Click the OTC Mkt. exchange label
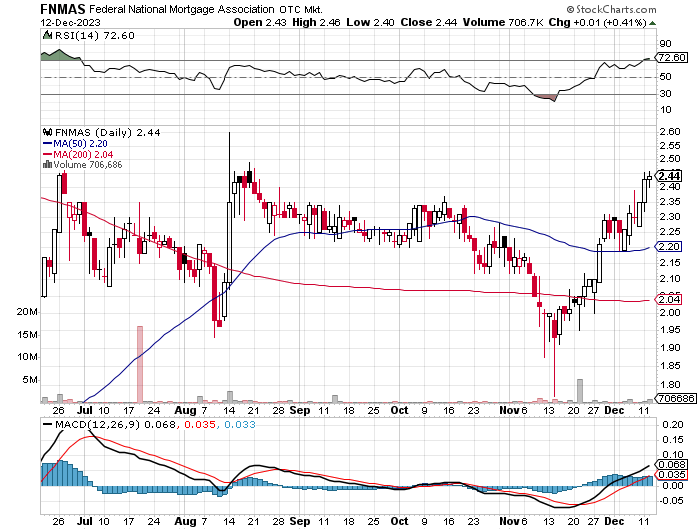This screenshot has height=530, width=700. tap(300, 9)
